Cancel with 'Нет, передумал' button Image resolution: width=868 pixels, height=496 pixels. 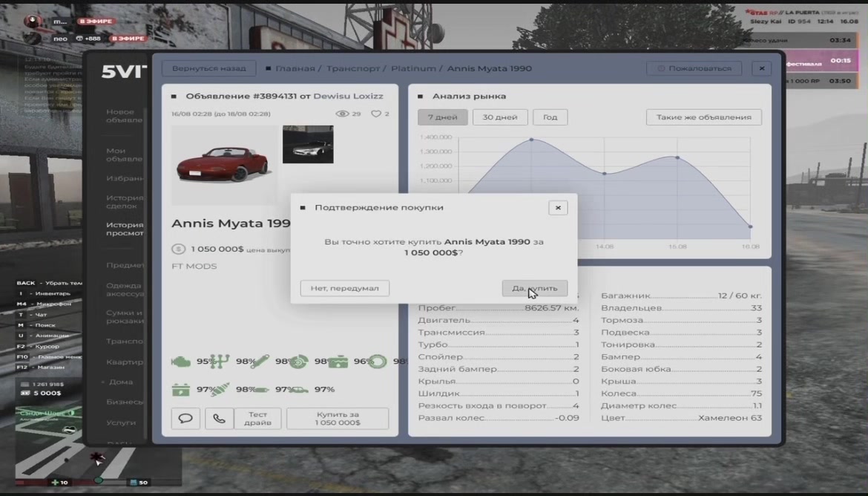coord(344,288)
